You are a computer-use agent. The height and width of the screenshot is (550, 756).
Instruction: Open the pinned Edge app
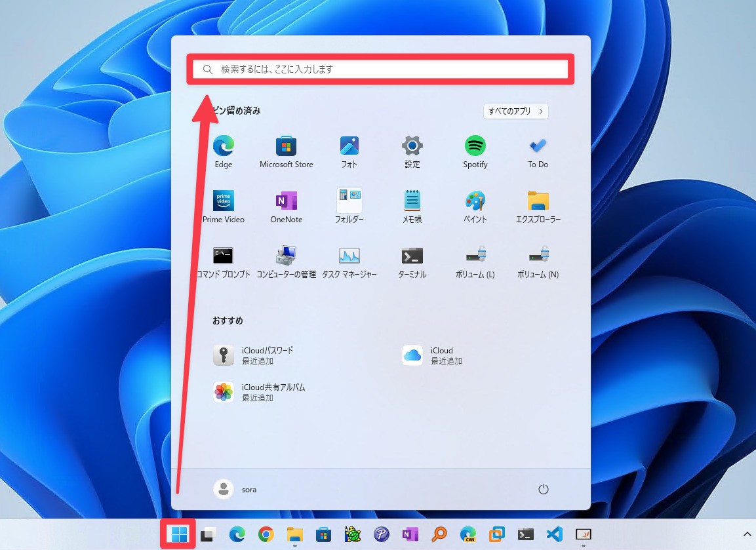click(223, 151)
